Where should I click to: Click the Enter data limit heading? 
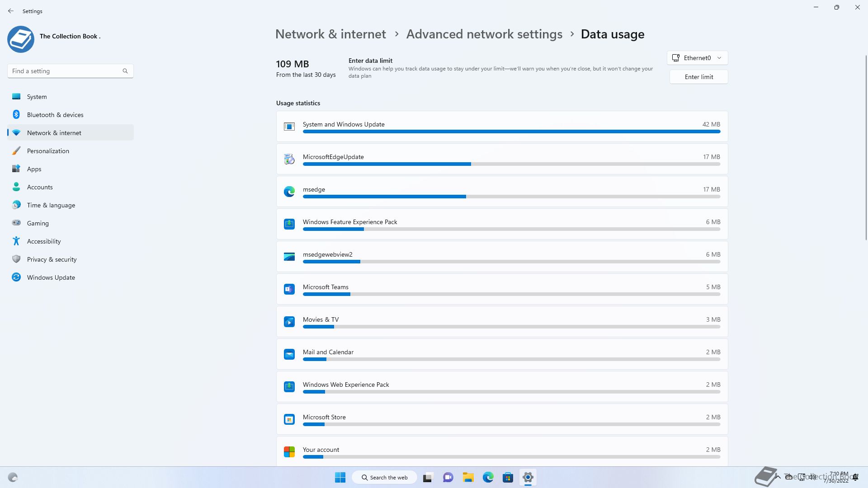pyautogui.click(x=370, y=61)
